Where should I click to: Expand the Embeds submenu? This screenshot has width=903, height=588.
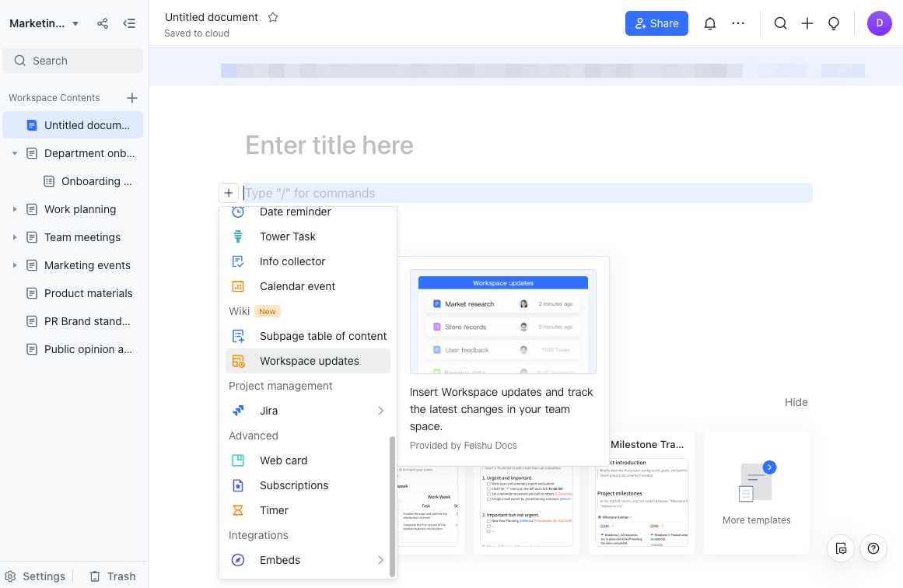point(380,559)
